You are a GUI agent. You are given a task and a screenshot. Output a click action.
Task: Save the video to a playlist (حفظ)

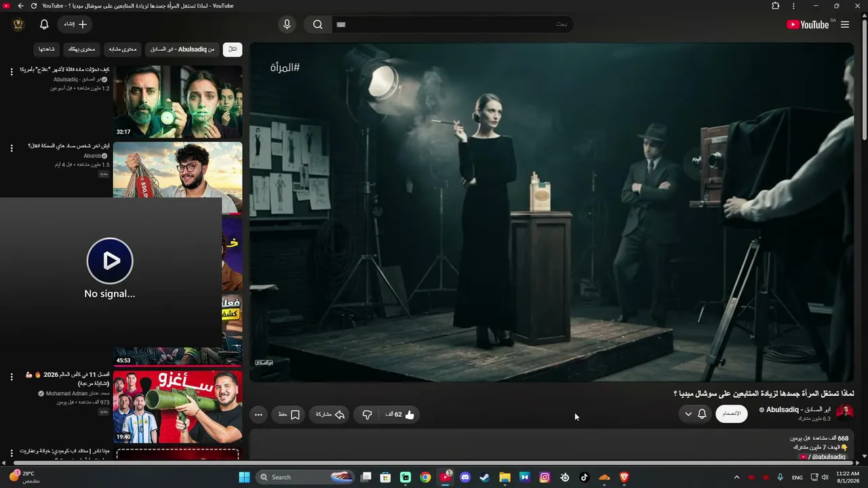click(x=290, y=415)
